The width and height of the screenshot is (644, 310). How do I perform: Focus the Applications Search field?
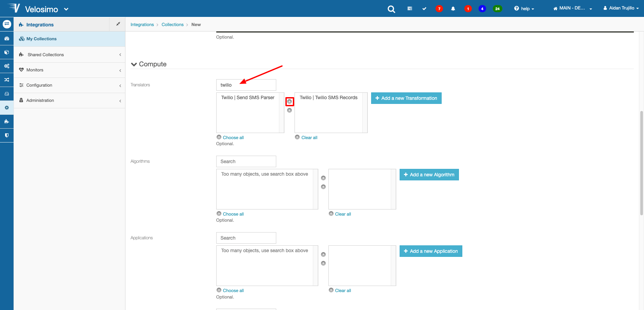coord(246,238)
